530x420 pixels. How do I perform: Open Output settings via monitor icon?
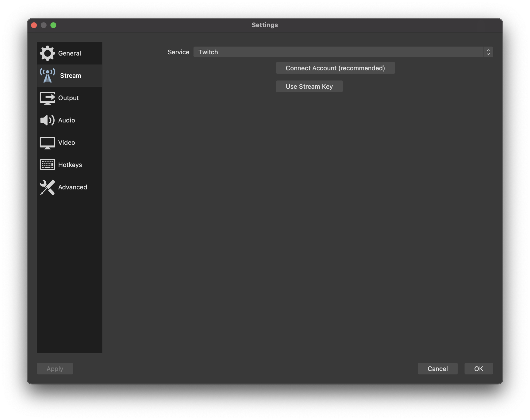(x=47, y=98)
